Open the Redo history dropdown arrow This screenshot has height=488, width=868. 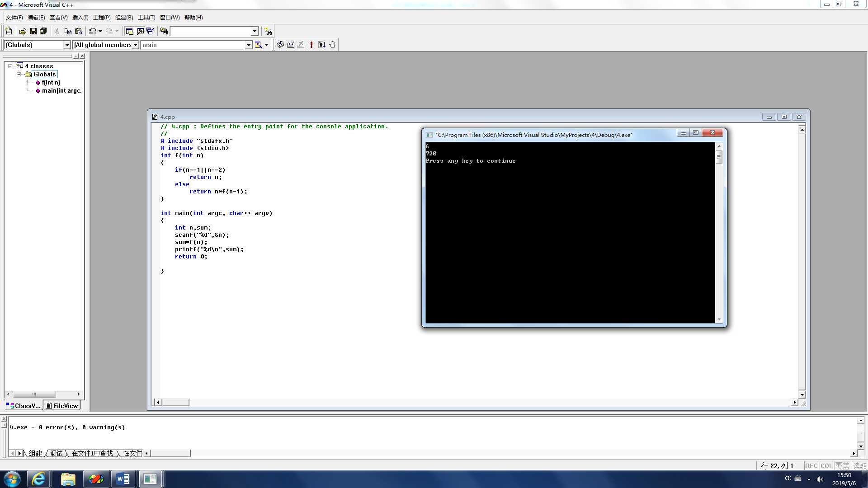tap(117, 31)
